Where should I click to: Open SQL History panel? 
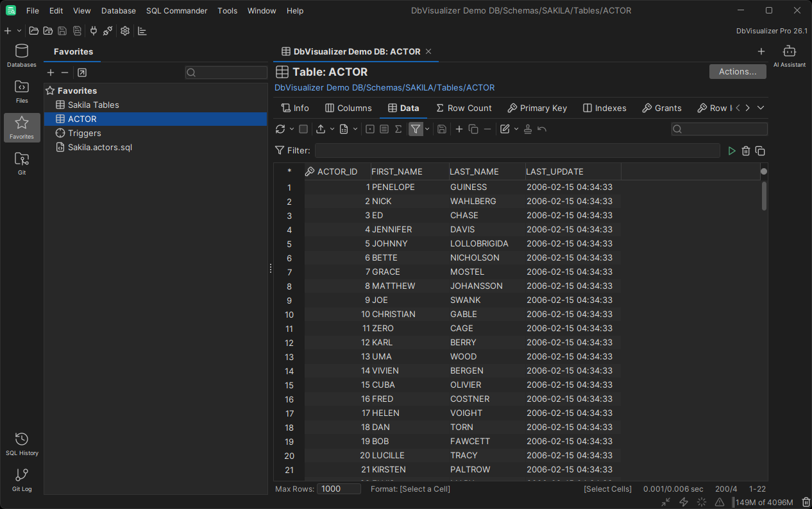click(22, 444)
